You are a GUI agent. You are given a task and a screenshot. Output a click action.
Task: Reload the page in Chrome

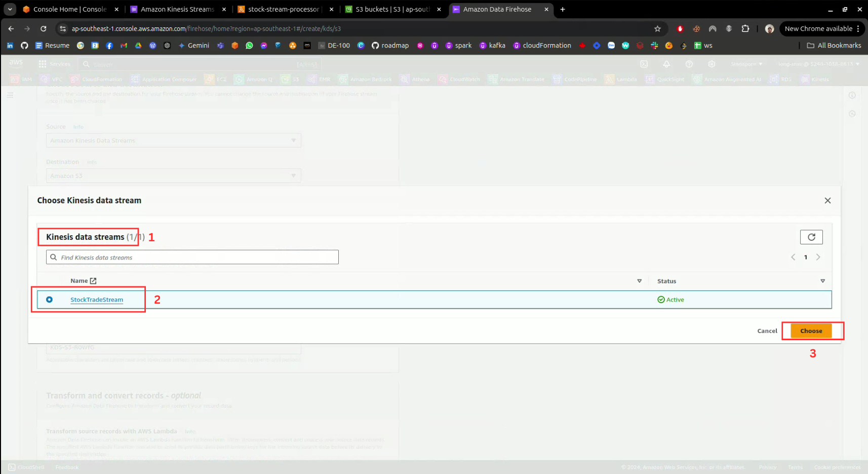(44, 29)
